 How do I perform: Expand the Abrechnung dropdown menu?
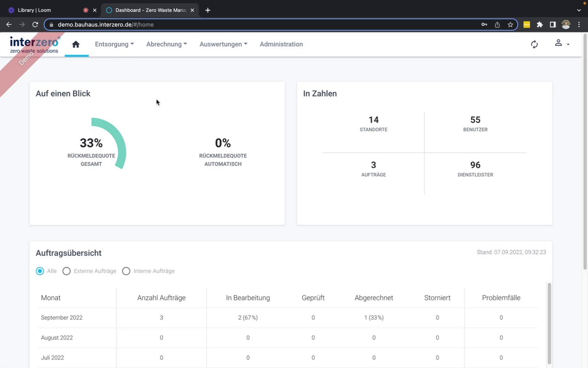click(x=167, y=44)
